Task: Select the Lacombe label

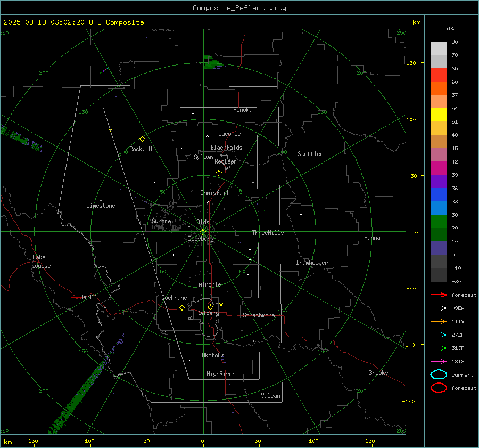Action: (x=229, y=134)
